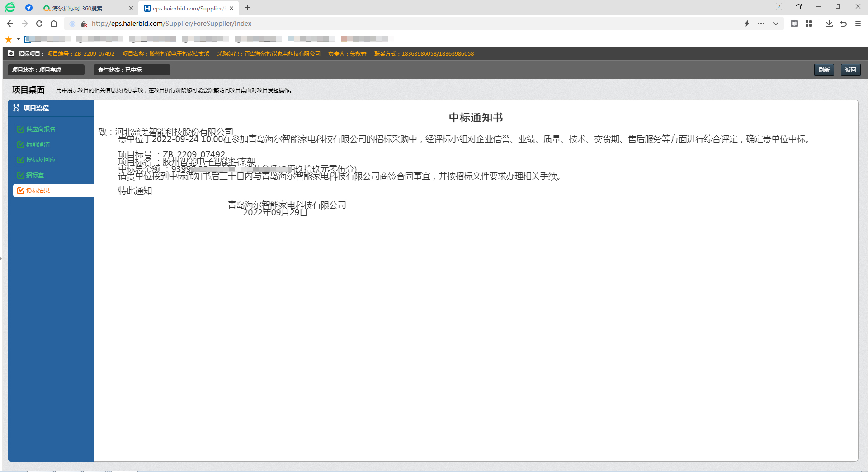
Task: Click the 中标通知书 title
Action: [x=476, y=118]
